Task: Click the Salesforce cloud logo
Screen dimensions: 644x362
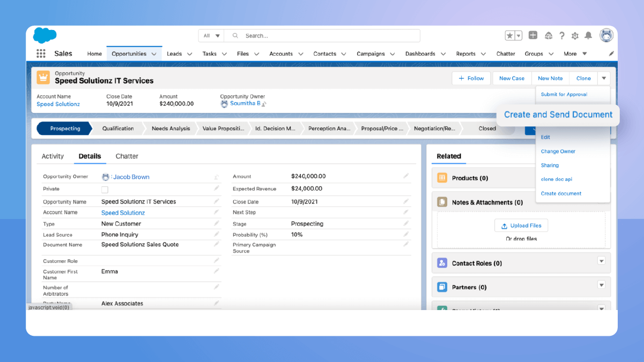Action: 45,35
